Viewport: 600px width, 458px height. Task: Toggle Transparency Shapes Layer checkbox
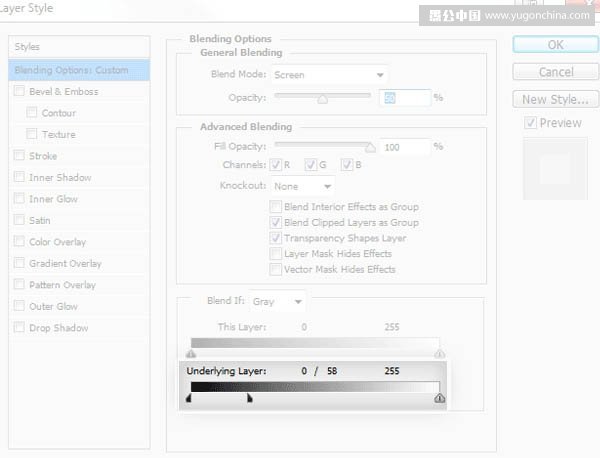(276, 238)
